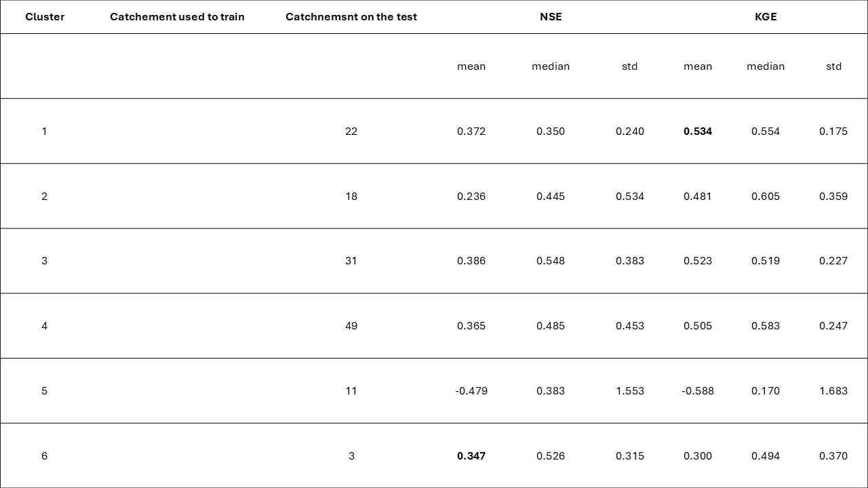The width and height of the screenshot is (868, 488).
Task: Select the Cluster column header
Action: click(45, 17)
